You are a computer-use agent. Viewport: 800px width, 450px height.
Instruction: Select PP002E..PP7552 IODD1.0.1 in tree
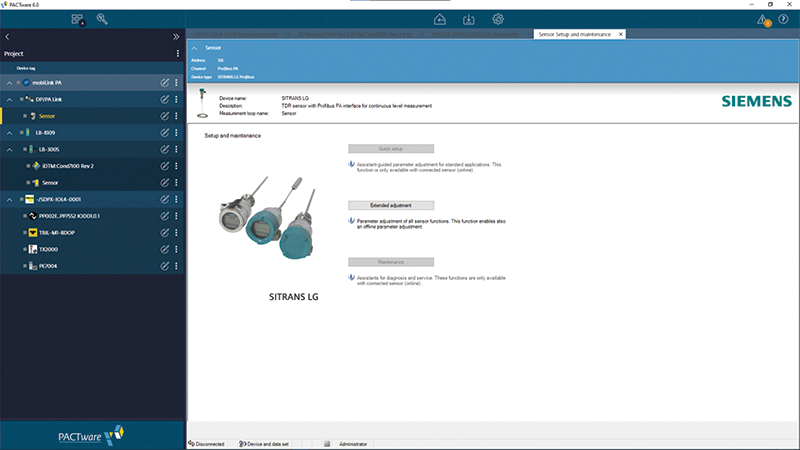(x=69, y=216)
